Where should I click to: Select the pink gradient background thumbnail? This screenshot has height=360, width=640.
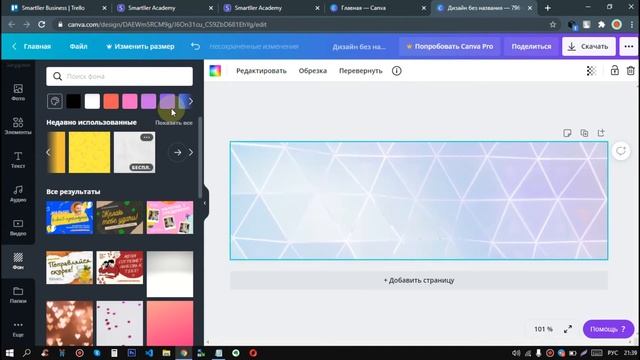click(170, 323)
